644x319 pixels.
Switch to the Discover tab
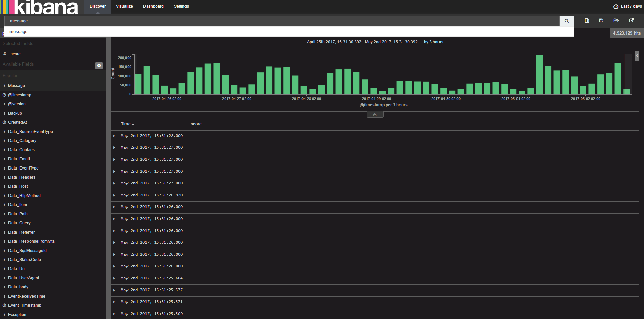[98, 7]
